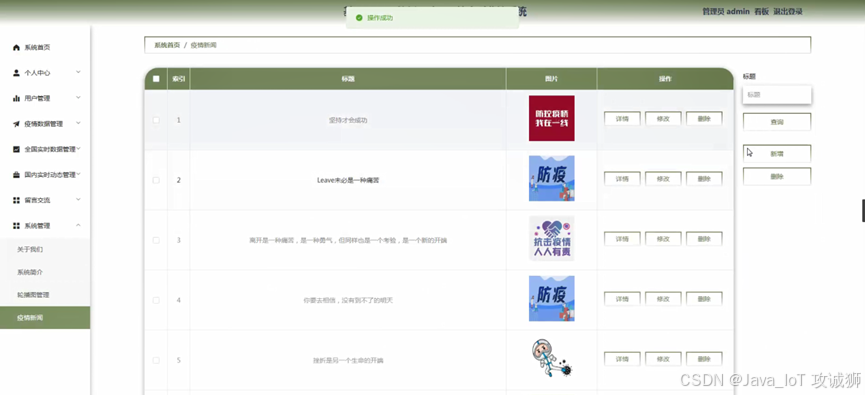
Task: Click the title text Leave未必是一种痛苦
Action: [348, 180]
